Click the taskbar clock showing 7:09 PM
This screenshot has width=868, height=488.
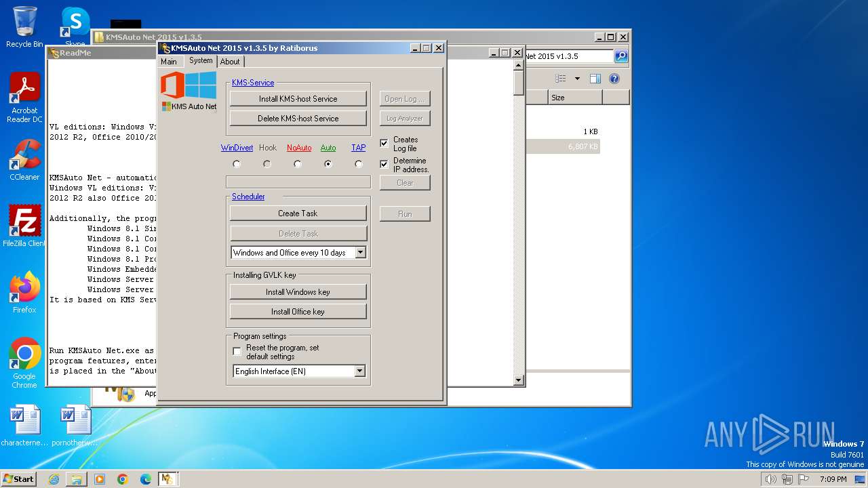coord(833,479)
